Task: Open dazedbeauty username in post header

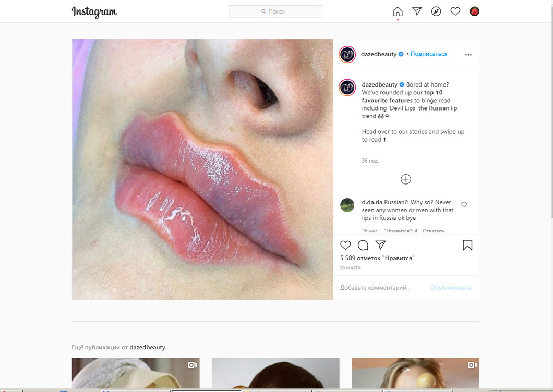Action: tap(379, 54)
